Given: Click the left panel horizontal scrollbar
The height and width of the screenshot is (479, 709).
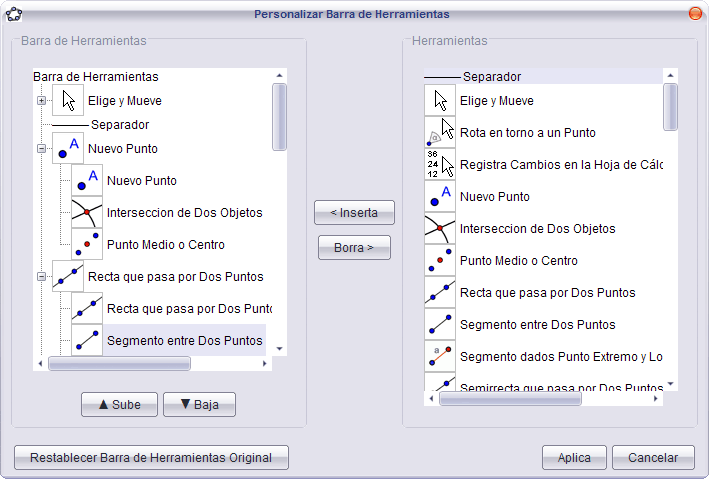Looking at the screenshot, I should [x=105, y=364].
